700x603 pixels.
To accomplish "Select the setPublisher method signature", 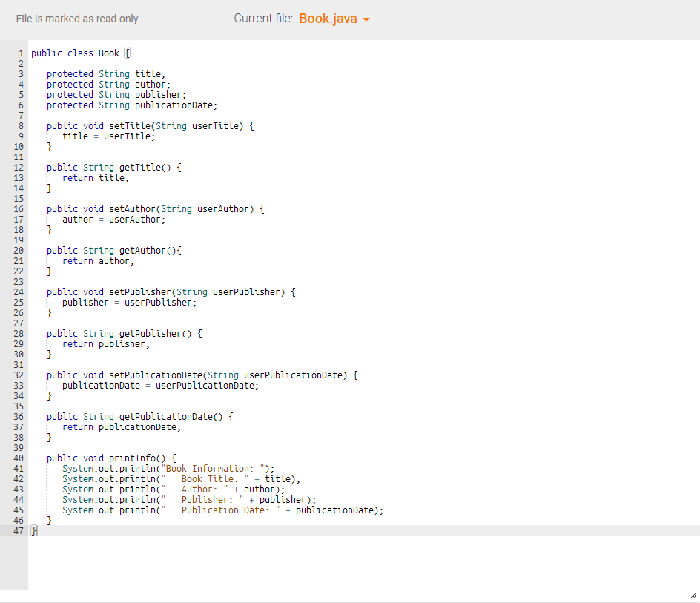I will (171, 291).
